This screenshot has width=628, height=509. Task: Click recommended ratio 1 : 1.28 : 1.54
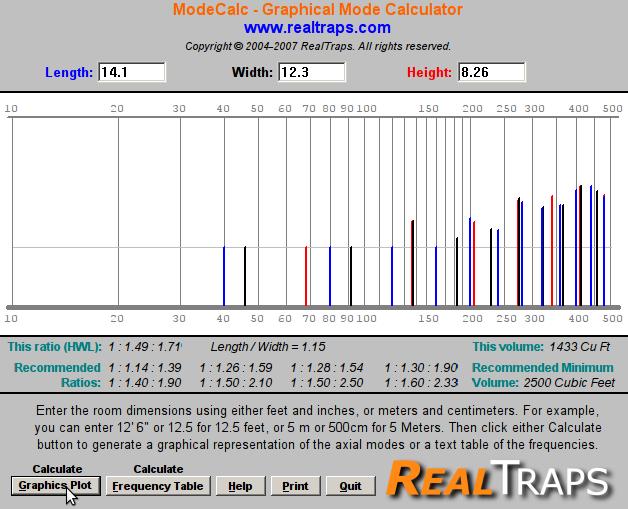pos(327,368)
